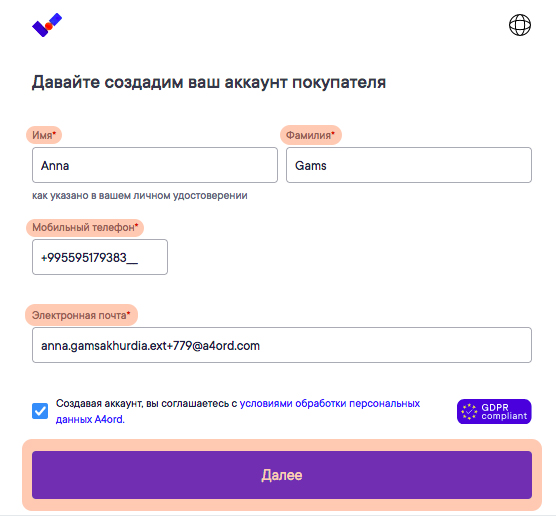Click the red asterisk beside Фамилия
556x517 pixels.
[x=333, y=133]
